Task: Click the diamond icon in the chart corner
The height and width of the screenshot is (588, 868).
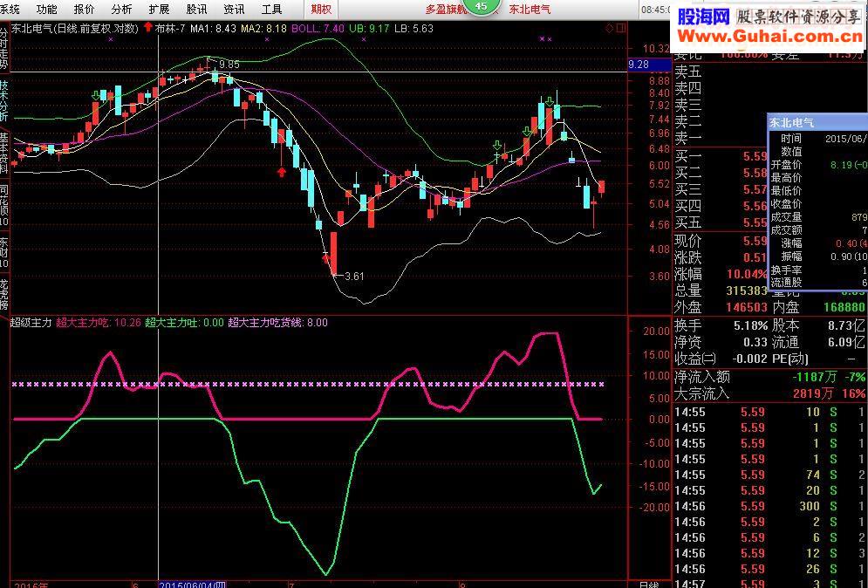Action: (x=610, y=28)
